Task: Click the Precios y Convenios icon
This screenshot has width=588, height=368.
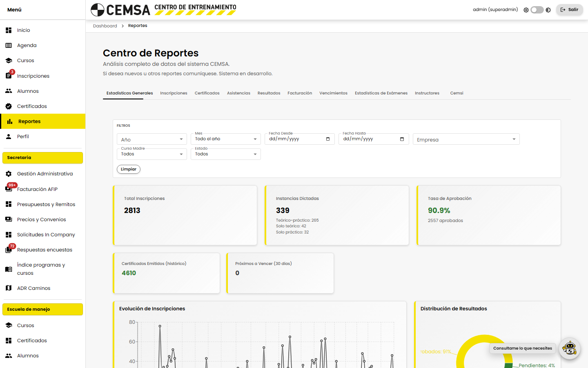Action: [x=9, y=219]
